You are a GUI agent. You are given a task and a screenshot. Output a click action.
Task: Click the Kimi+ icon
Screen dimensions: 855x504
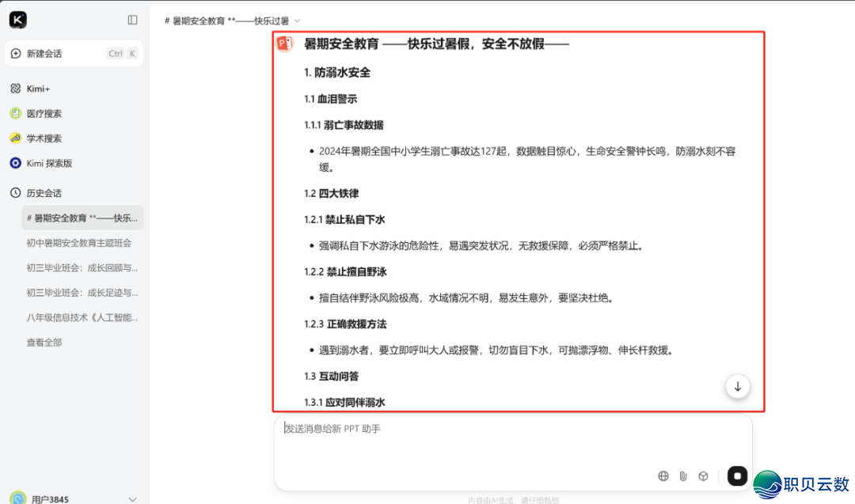click(15, 89)
